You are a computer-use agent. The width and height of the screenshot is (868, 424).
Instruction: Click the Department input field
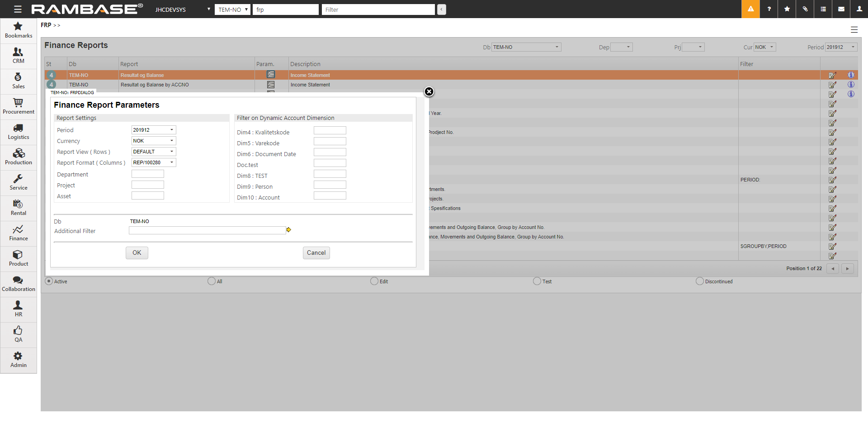click(148, 174)
